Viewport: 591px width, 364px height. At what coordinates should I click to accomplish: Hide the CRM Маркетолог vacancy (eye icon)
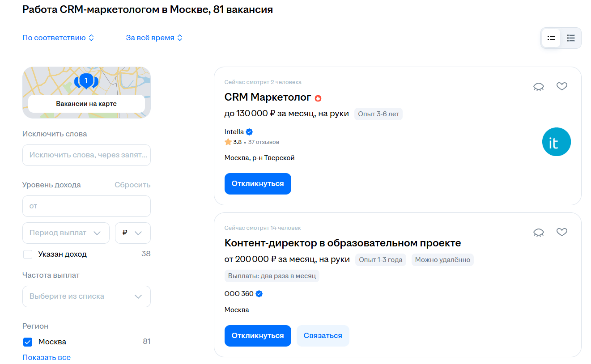(539, 87)
